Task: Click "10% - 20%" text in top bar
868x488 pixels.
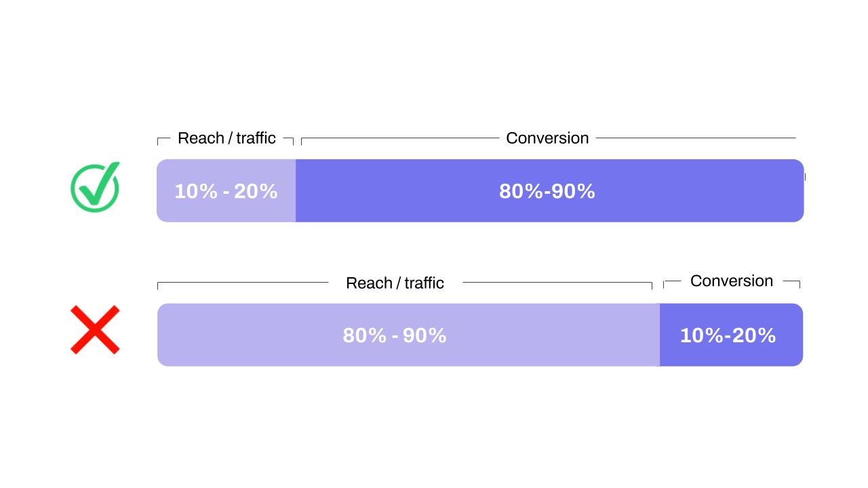Action: 226,192
